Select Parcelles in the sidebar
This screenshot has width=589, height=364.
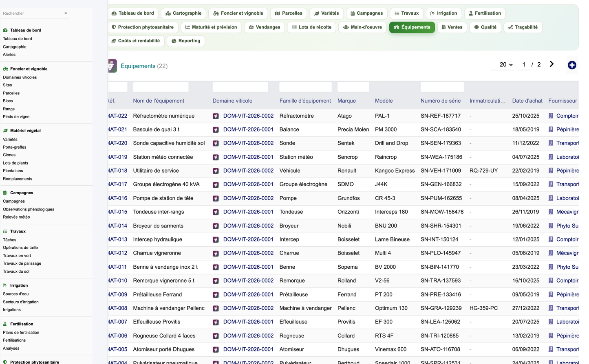[x=11, y=93]
